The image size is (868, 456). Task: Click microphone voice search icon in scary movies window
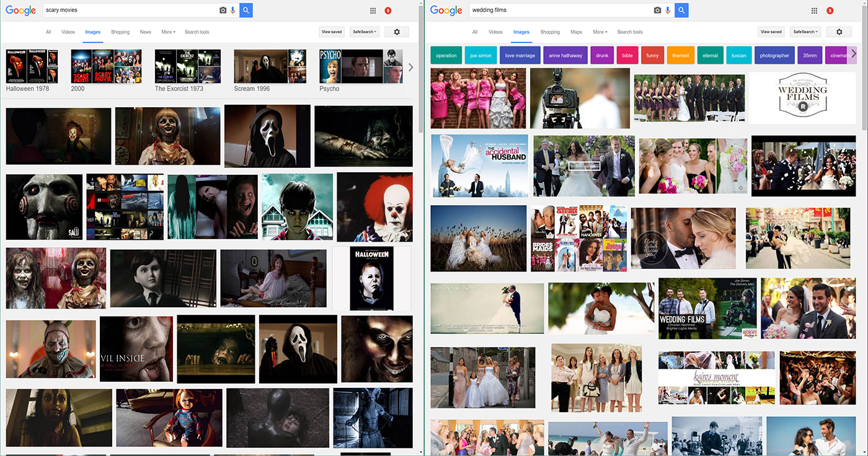coord(233,11)
